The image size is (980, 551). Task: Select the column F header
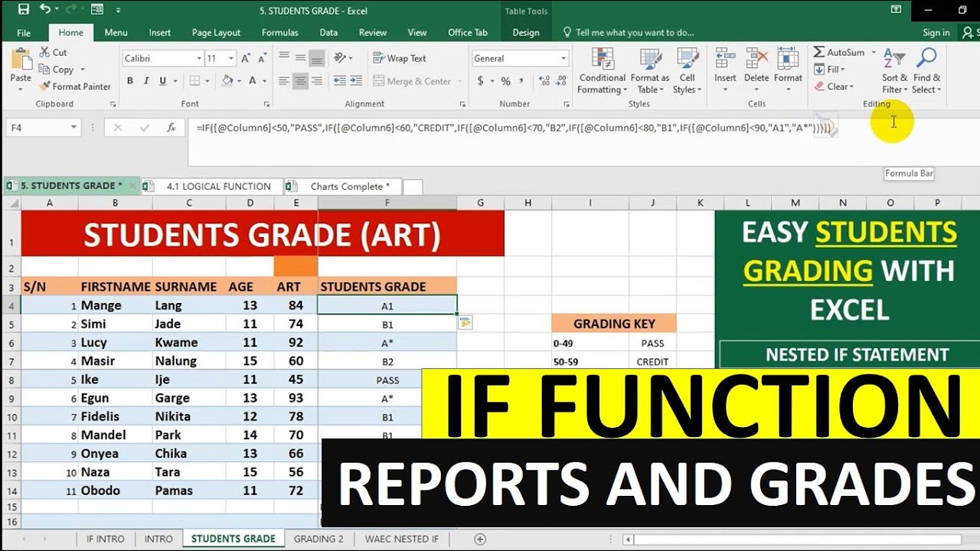click(x=387, y=203)
